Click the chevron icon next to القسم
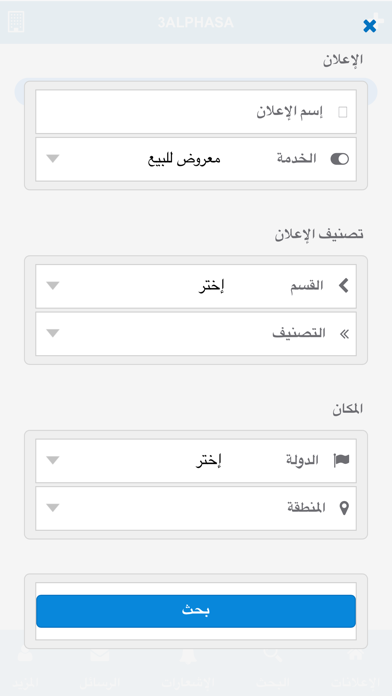The image size is (392, 696). (x=343, y=285)
